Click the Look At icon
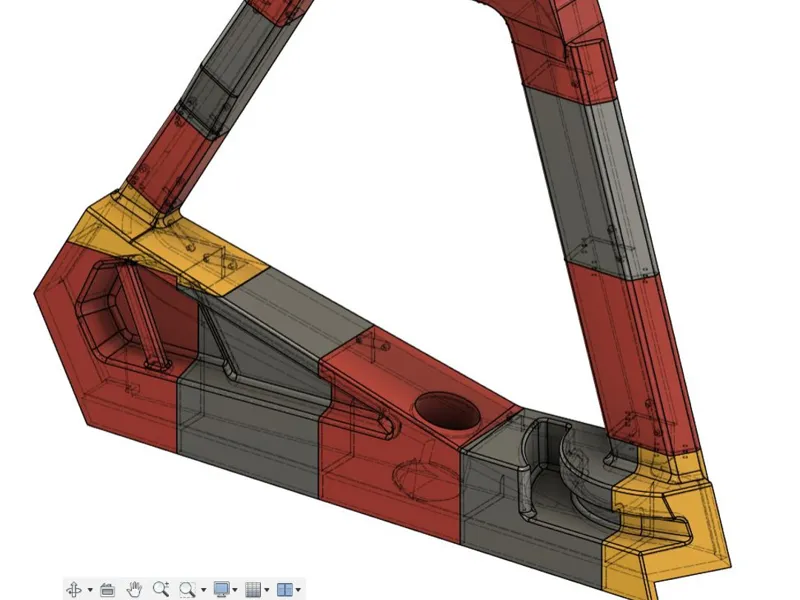Viewport: 800px width, 600px height. [x=107, y=589]
